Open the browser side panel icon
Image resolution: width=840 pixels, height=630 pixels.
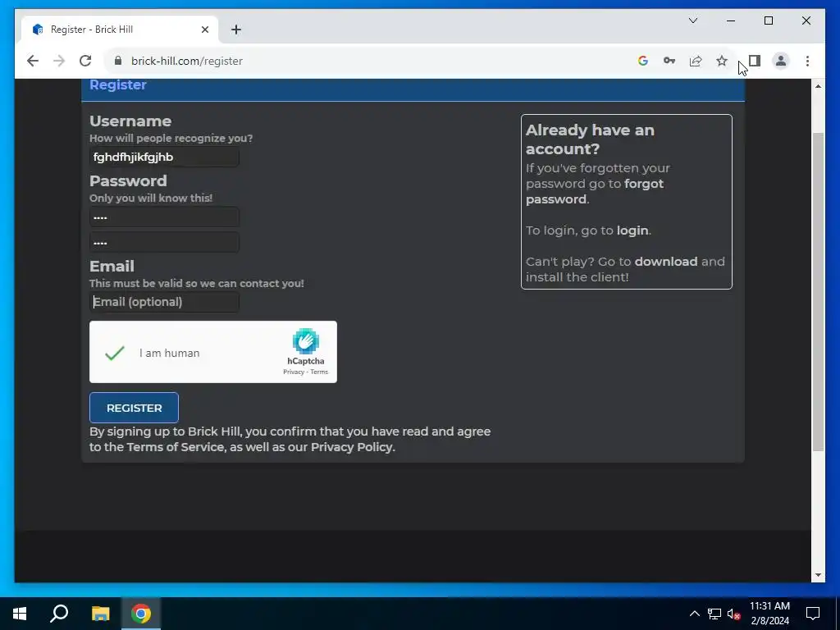(x=755, y=61)
